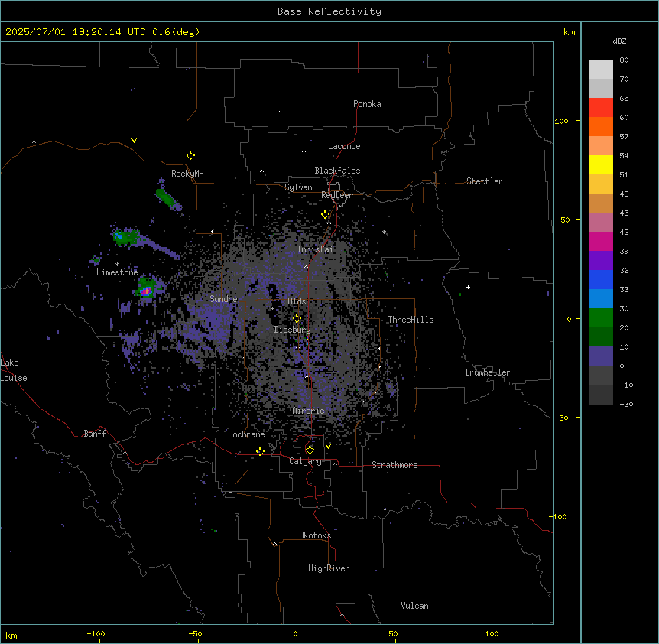
Task: Click the Lake Louise label
Action: 14,370
